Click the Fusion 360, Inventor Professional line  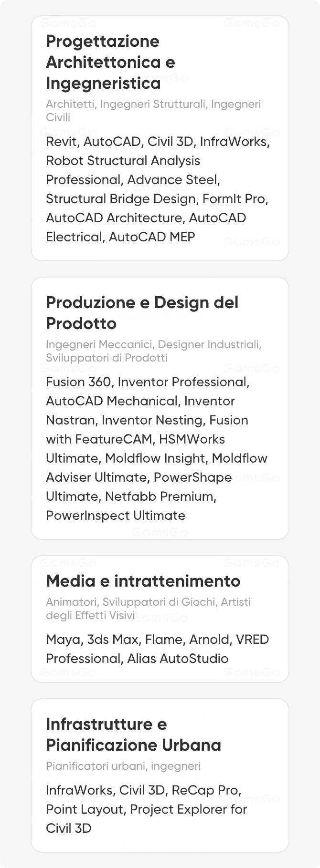(148, 382)
